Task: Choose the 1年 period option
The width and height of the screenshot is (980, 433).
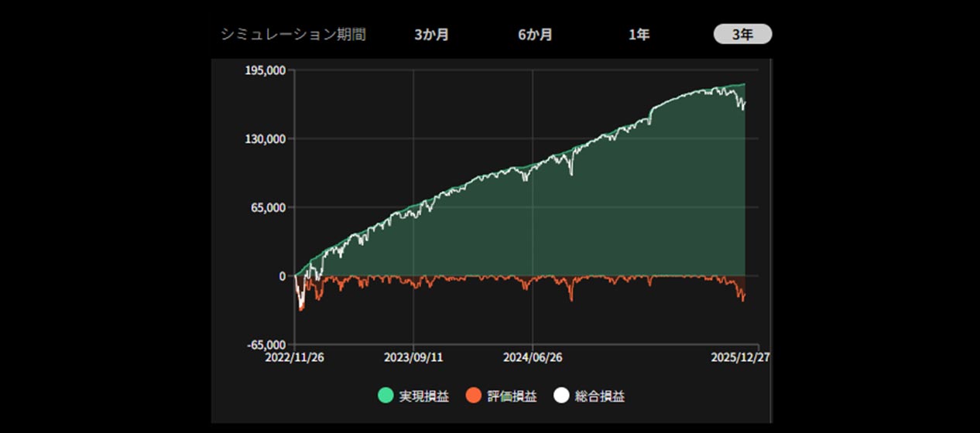Action: [639, 35]
